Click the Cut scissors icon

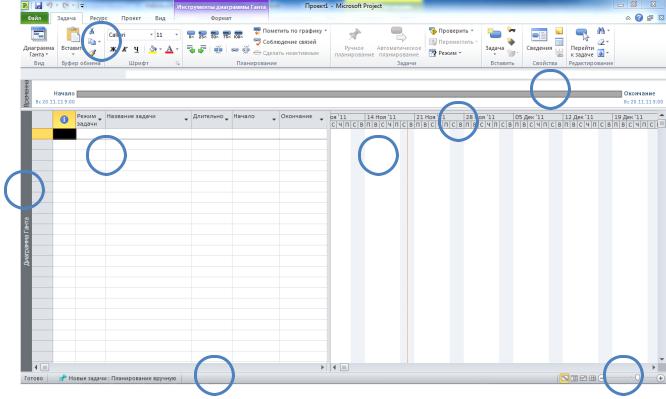pyautogui.click(x=92, y=31)
